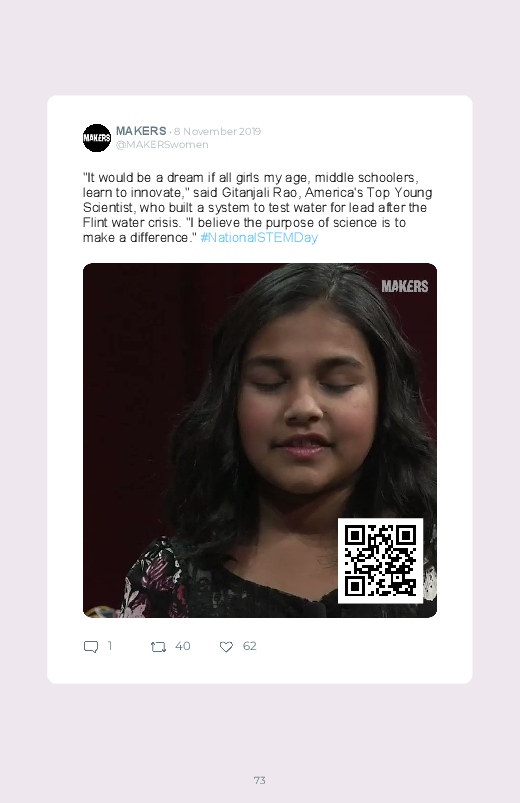Click the reply speech bubble icon
The image size is (520, 803).
pyautogui.click(x=91, y=647)
